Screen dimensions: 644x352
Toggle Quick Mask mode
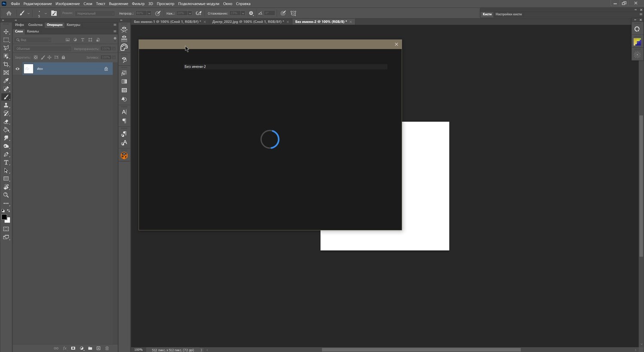coord(6,229)
